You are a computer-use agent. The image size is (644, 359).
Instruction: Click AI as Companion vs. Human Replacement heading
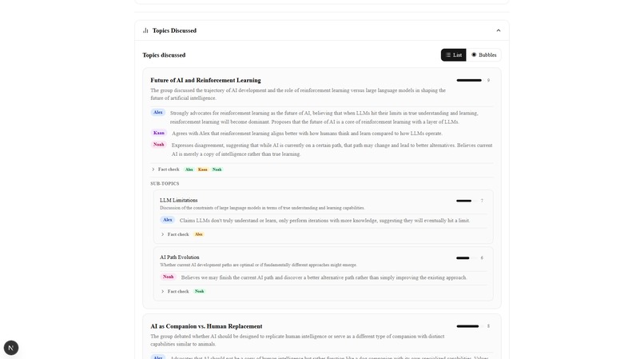[x=206, y=326]
